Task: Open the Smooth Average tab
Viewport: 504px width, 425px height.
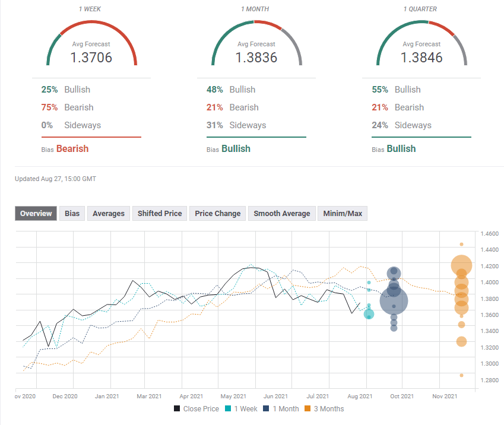Action: pos(281,214)
